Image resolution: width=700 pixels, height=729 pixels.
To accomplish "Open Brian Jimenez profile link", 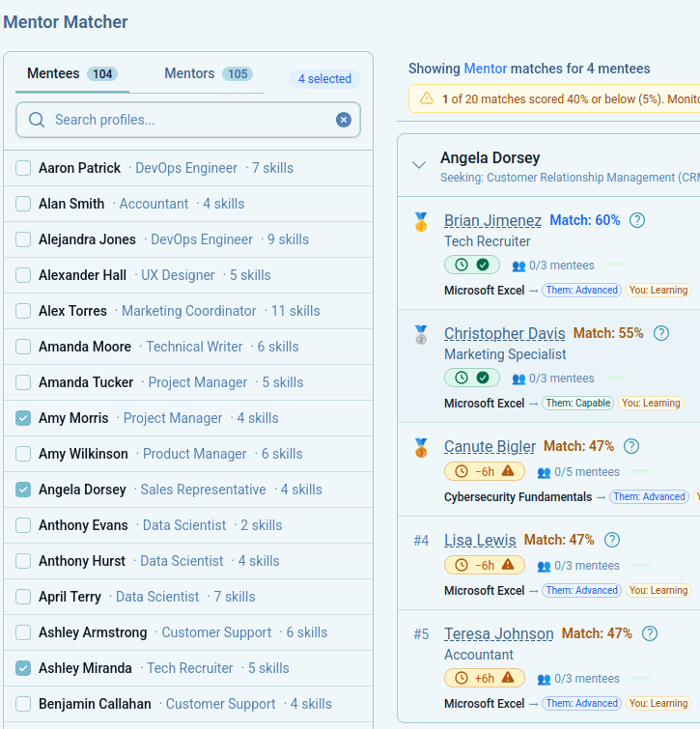I will [x=492, y=220].
